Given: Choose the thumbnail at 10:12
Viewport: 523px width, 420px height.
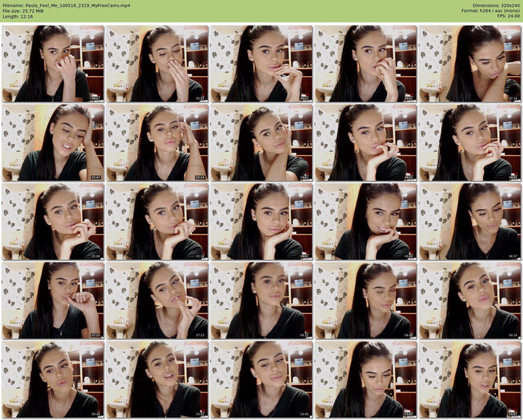Looking at the screenshot, I should pos(157,379).
